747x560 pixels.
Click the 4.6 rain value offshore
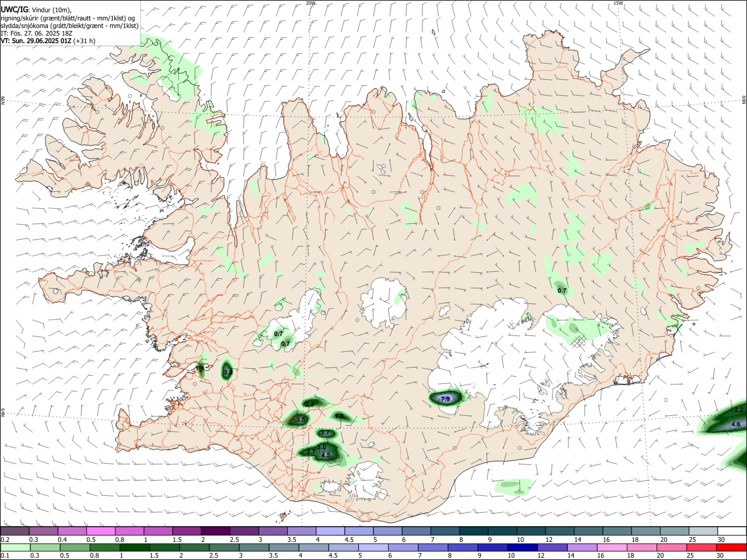(x=736, y=424)
